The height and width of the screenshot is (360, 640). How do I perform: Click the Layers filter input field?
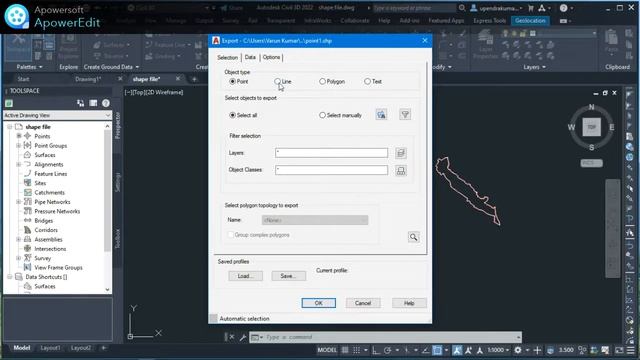[x=331, y=153]
